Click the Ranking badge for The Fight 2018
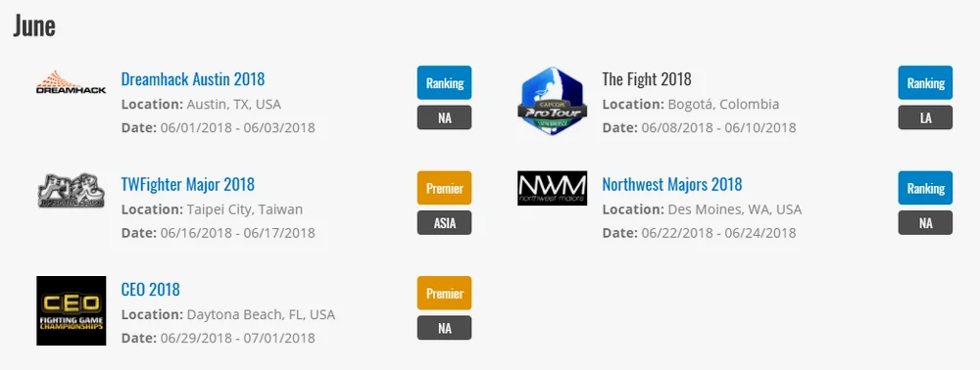The image size is (980, 370). [925, 83]
